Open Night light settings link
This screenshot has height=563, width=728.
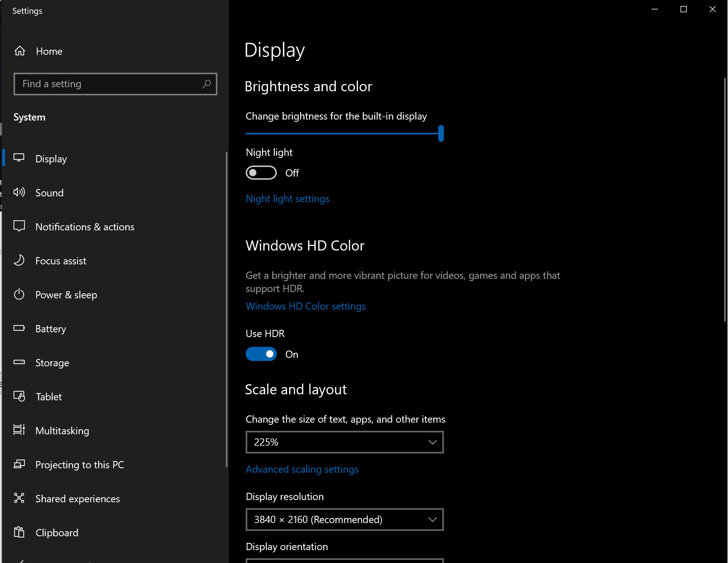click(287, 199)
